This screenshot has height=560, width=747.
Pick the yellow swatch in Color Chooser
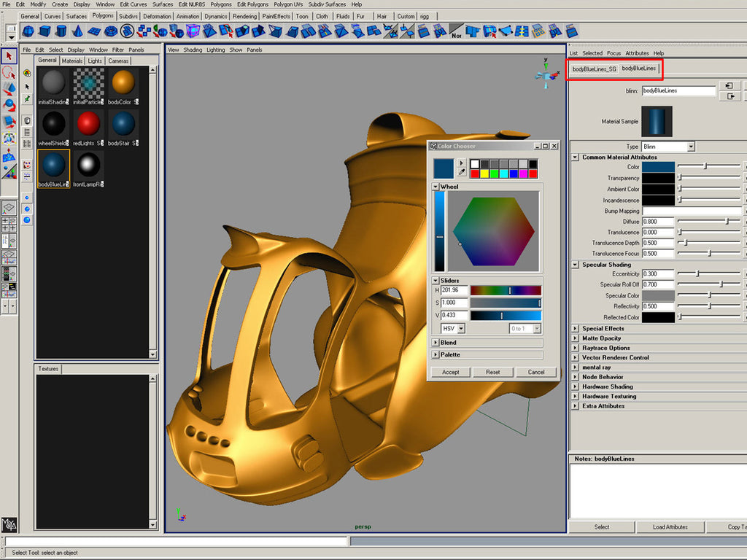pos(484,174)
